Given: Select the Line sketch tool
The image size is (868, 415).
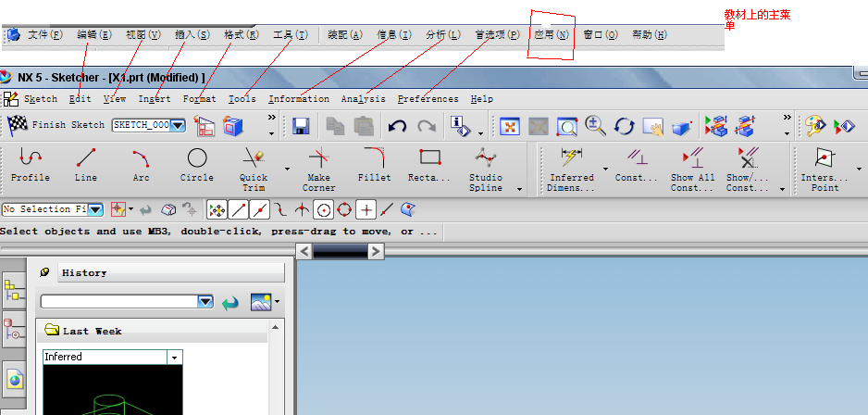Looking at the screenshot, I should tap(86, 165).
